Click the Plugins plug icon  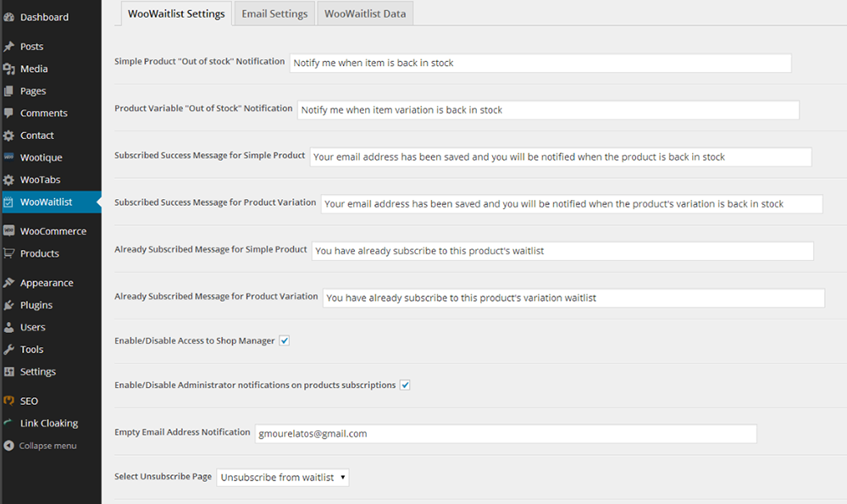tap(8, 305)
